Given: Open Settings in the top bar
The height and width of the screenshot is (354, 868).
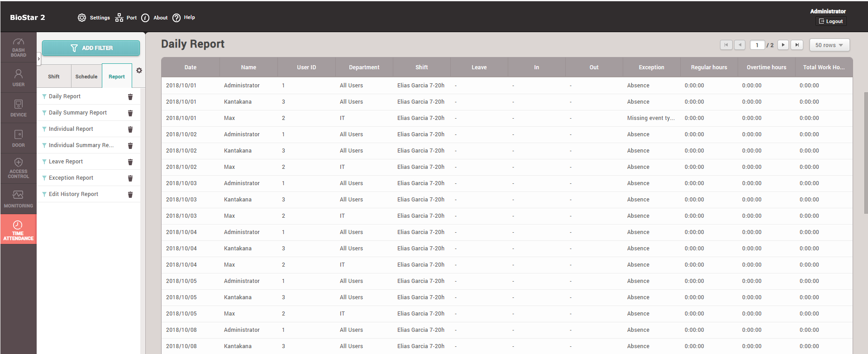Looking at the screenshot, I should tap(94, 18).
